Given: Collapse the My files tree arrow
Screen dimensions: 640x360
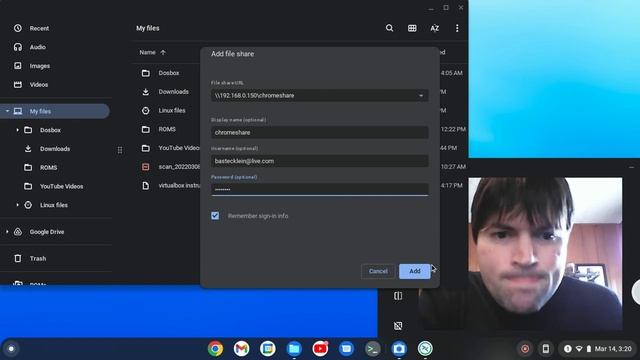Looking at the screenshot, I should pos(7,111).
